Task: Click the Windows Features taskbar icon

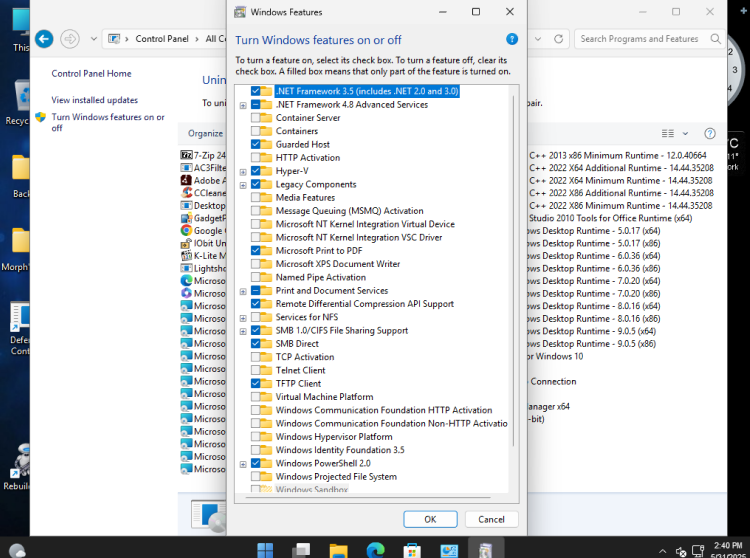Action: click(x=485, y=550)
